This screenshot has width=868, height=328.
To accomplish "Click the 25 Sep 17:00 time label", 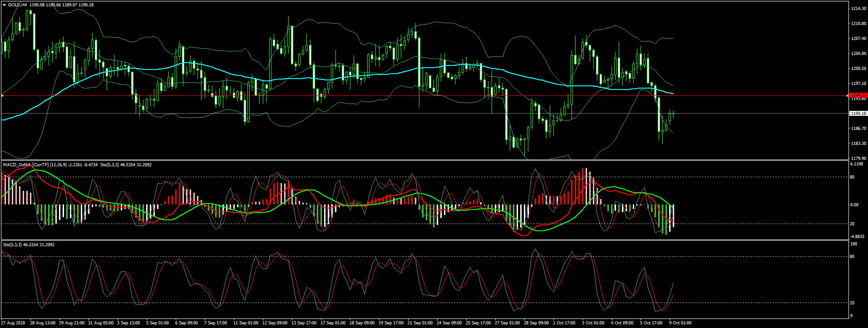I will (478, 323).
